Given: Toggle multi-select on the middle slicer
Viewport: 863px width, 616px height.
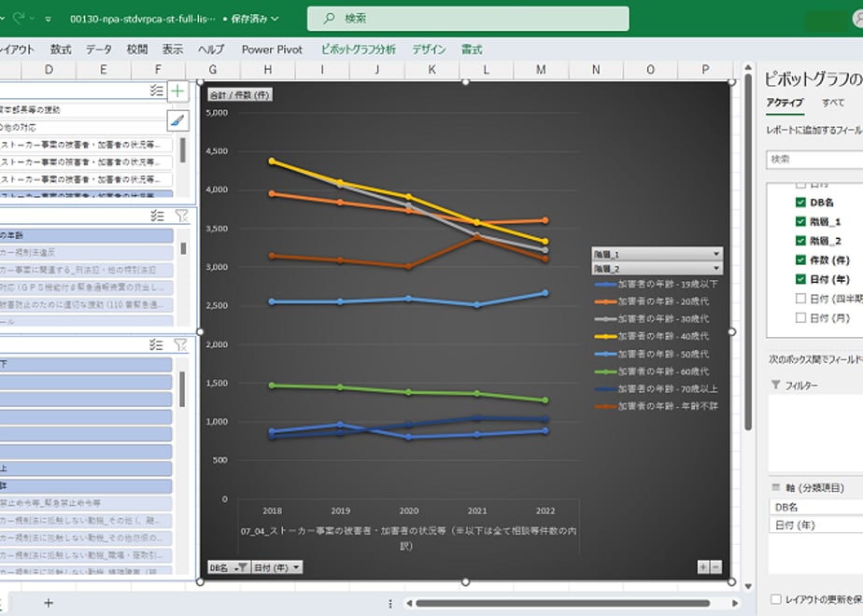Looking at the screenshot, I should coord(158,216).
